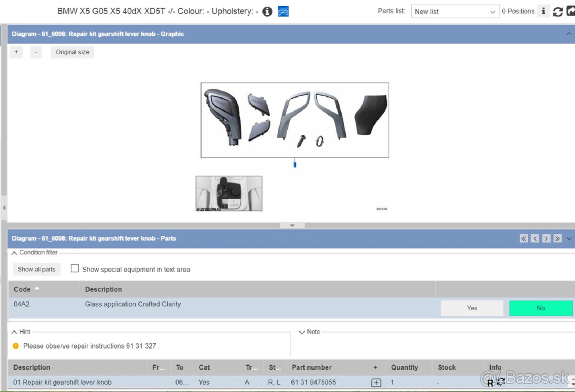Viewport: 575px width, 392px height.
Task: Zoom out diagram with minus button
Action: click(x=36, y=52)
